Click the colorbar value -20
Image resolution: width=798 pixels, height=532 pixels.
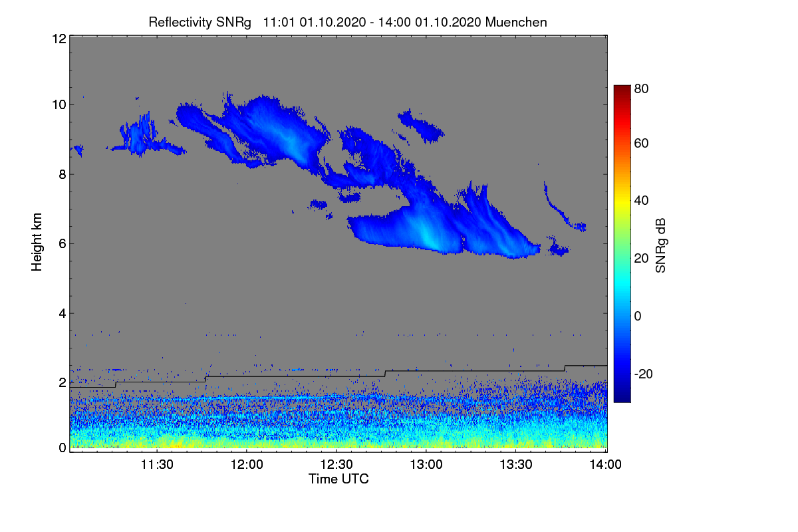(x=644, y=374)
